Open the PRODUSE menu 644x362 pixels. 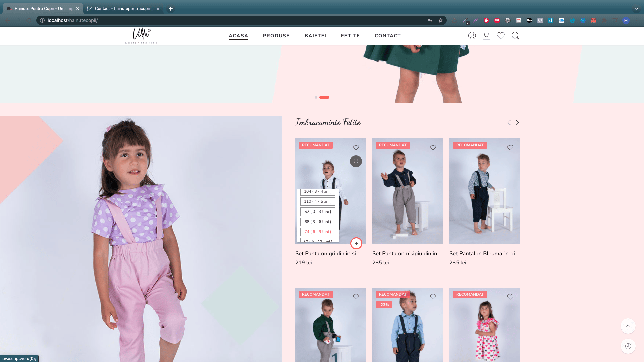276,36
